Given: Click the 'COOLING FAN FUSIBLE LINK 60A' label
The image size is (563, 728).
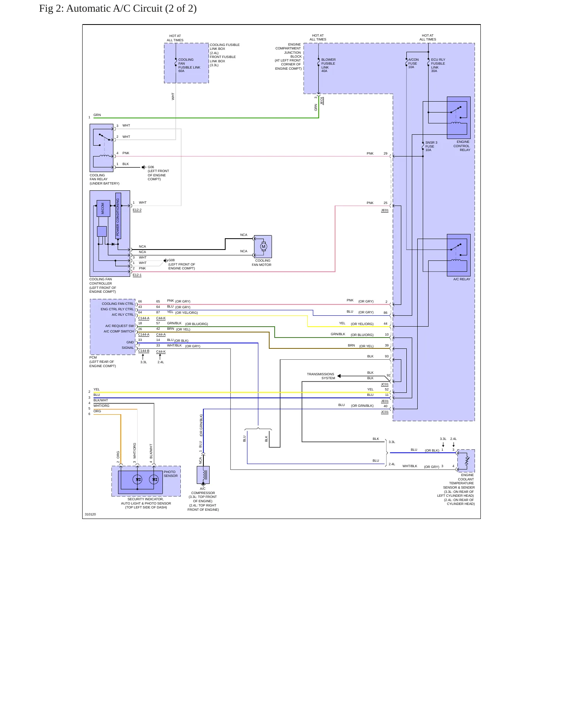Looking at the screenshot, I should click(x=189, y=65).
